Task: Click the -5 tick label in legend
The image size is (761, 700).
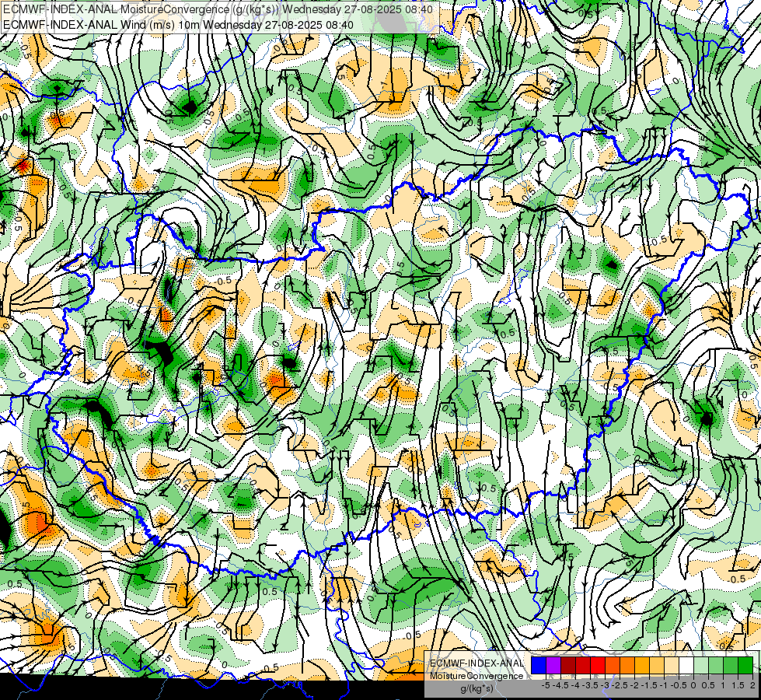Action: point(546,685)
